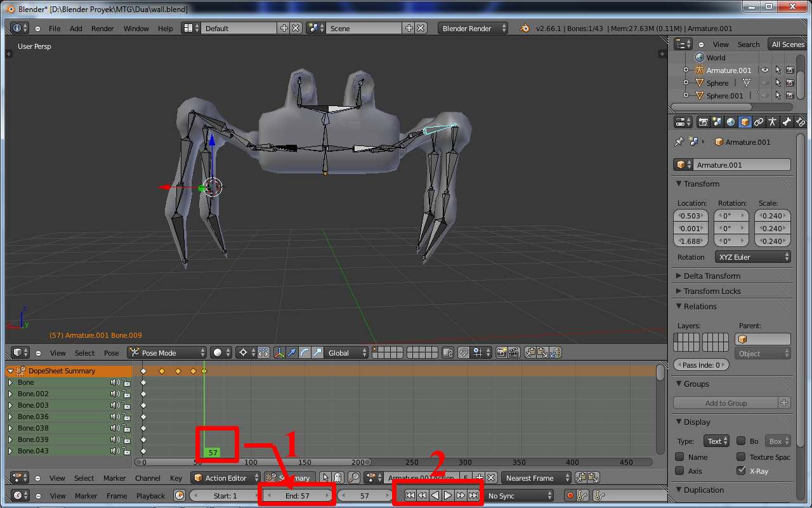Adjust the Scale X value field
This screenshot has width=812, height=508.
pos(772,216)
